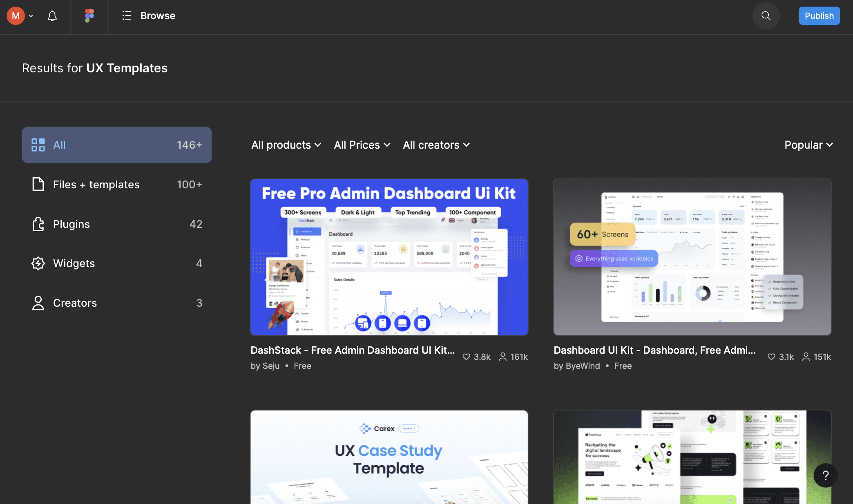Screen dimensions: 853x504
Task: Click the M profile avatar
Action: (16, 16)
